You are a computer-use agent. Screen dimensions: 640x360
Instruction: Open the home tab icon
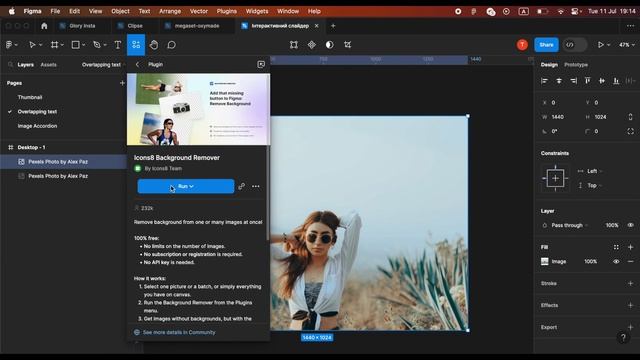coord(44,26)
